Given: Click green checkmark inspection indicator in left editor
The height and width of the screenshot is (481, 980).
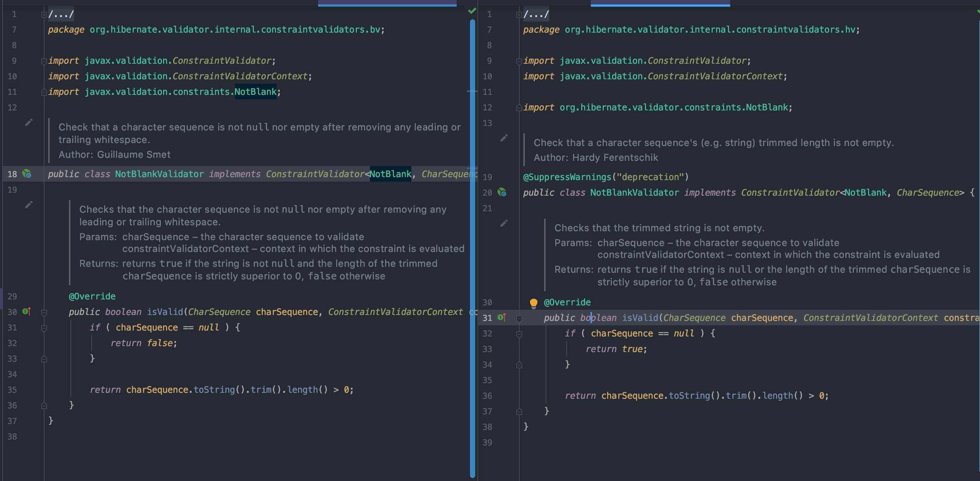Looking at the screenshot, I should [472, 11].
